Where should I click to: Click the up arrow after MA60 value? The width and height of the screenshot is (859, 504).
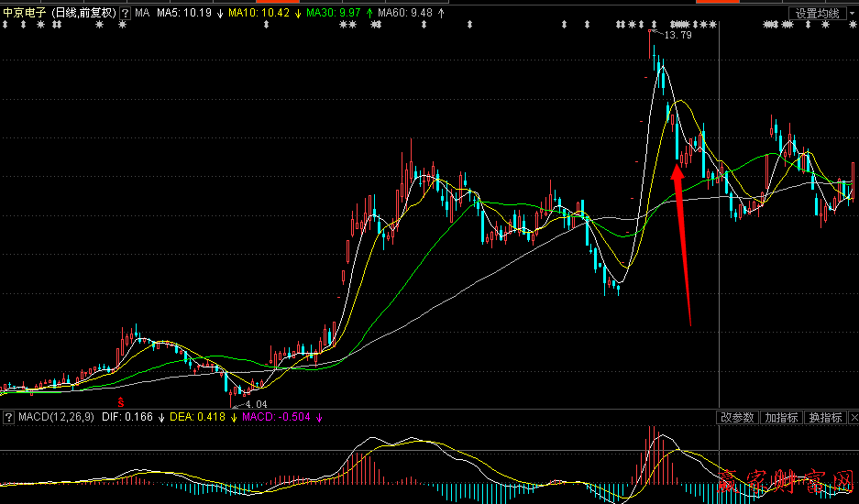point(441,14)
